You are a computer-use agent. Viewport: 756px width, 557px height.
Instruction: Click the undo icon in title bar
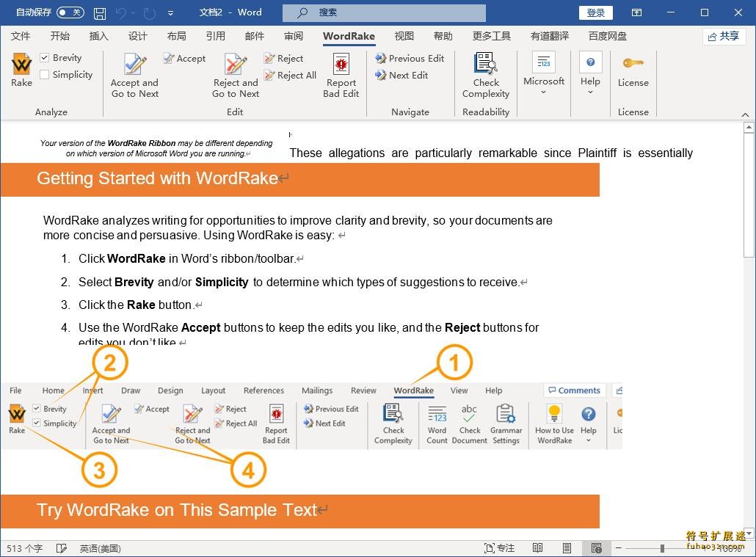[x=120, y=13]
